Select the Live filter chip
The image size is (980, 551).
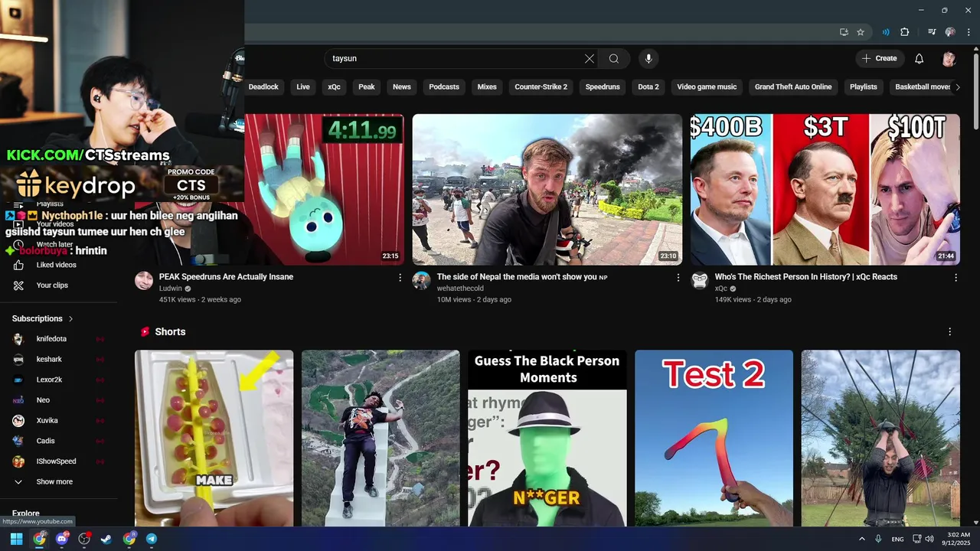(x=303, y=86)
